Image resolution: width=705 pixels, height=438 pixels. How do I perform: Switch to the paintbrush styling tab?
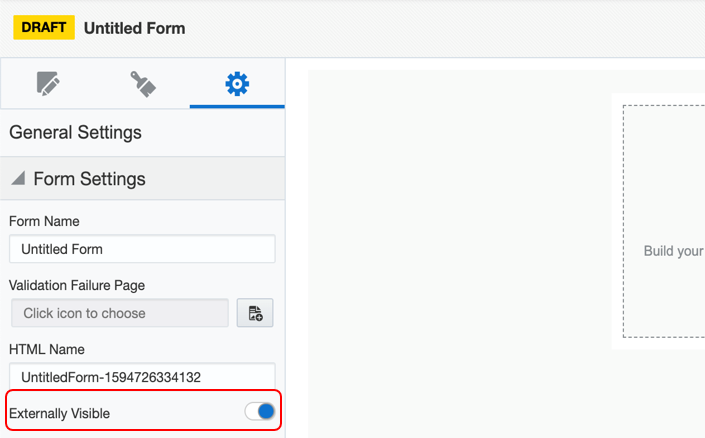click(x=143, y=84)
